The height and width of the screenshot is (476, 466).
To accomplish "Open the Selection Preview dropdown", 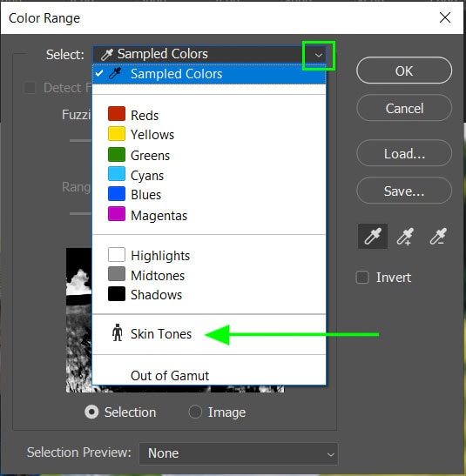I will tap(239, 454).
